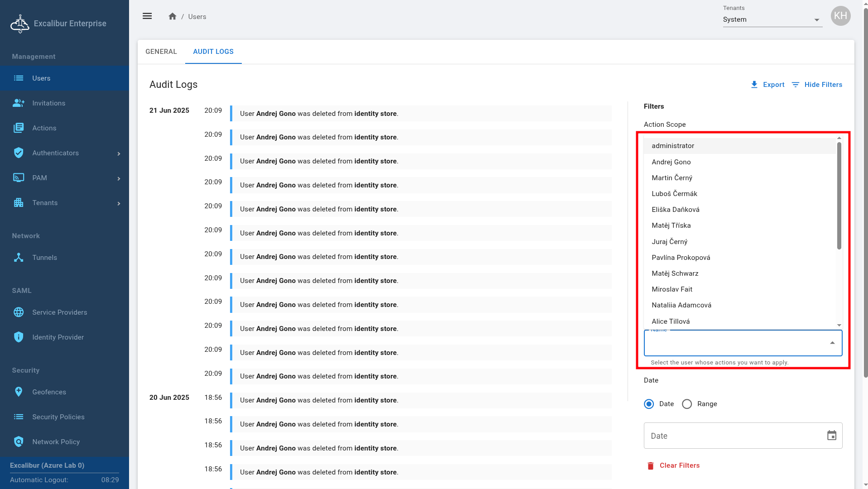Click the name dropdown list scrollbar

839,196
